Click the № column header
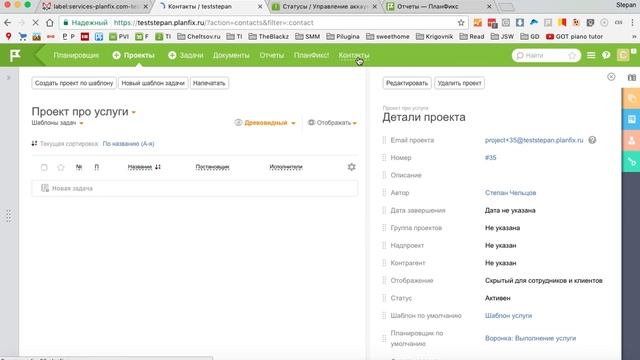Viewport: 640px width, 360px height. pyautogui.click(x=79, y=167)
